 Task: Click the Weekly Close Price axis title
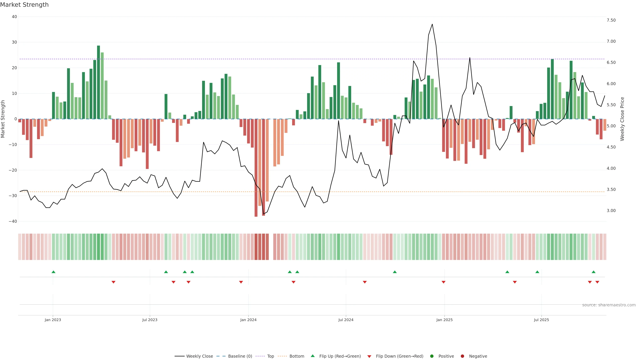(x=622, y=119)
